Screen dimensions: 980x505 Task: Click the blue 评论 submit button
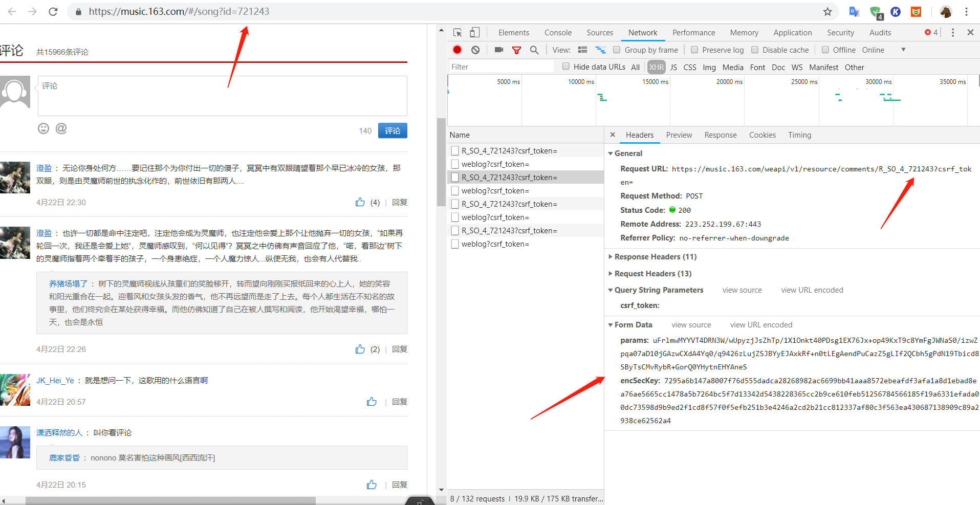pos(393,130)
